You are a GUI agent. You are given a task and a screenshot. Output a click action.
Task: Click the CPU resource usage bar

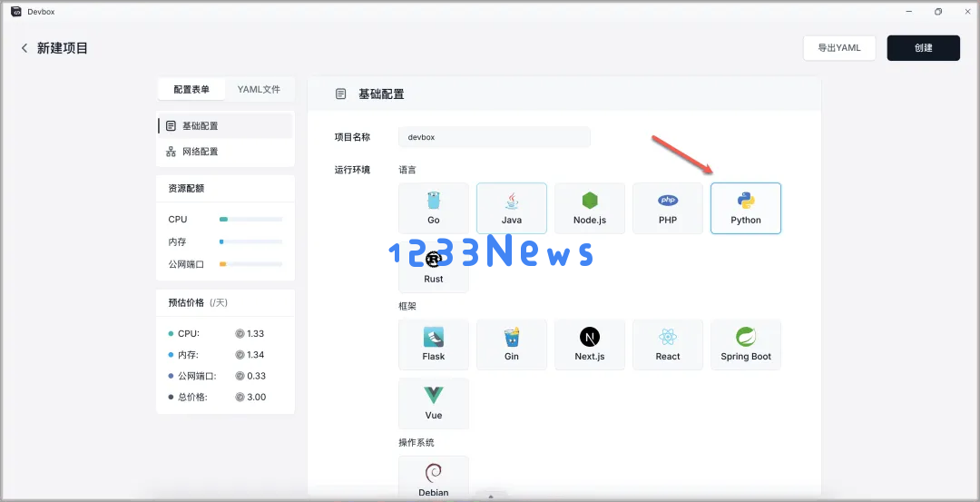pyautogui.click(x=250, y=220)
